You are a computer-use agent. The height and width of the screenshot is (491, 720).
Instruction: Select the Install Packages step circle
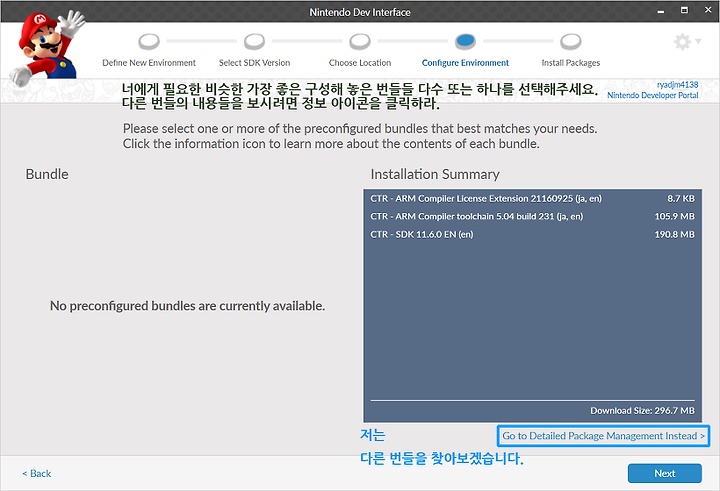(x=571, y=41)
